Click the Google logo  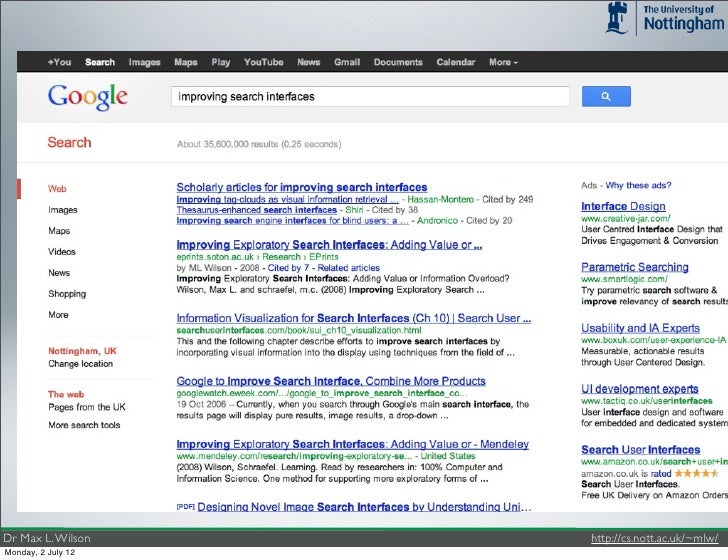87,97
